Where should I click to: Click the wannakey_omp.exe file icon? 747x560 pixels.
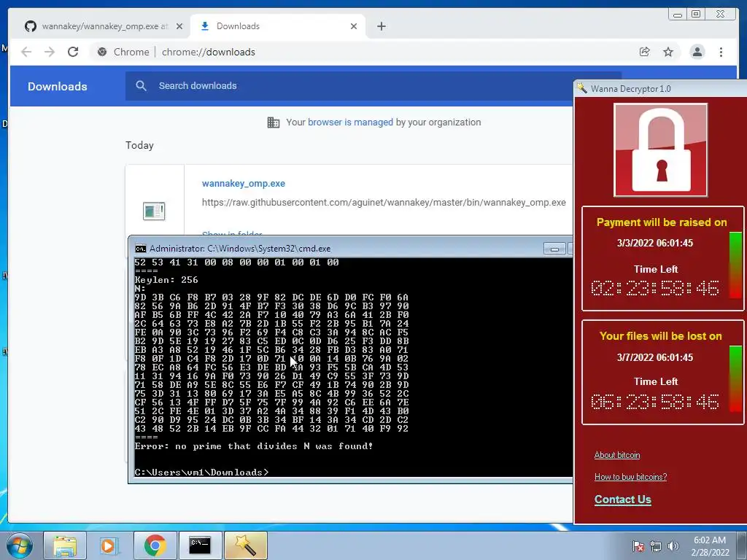coord(154,211)
